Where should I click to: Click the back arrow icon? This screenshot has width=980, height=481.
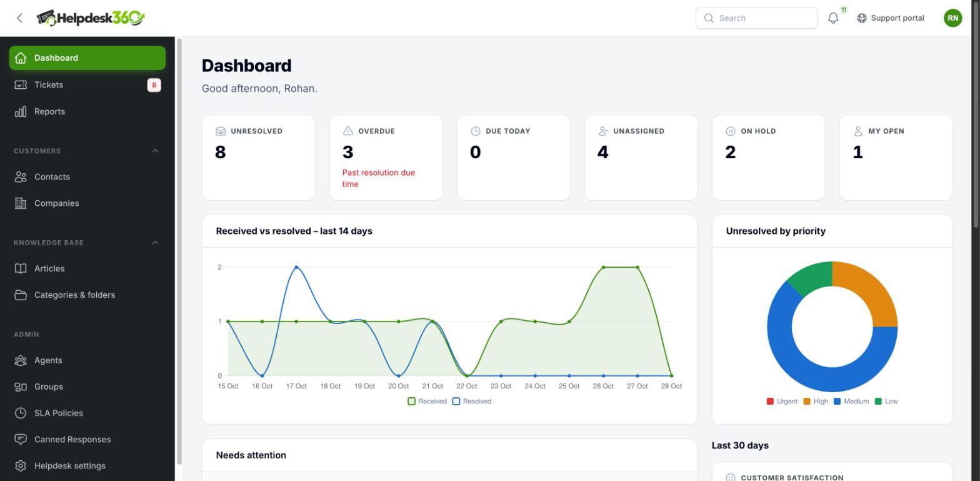click(19, 18)
